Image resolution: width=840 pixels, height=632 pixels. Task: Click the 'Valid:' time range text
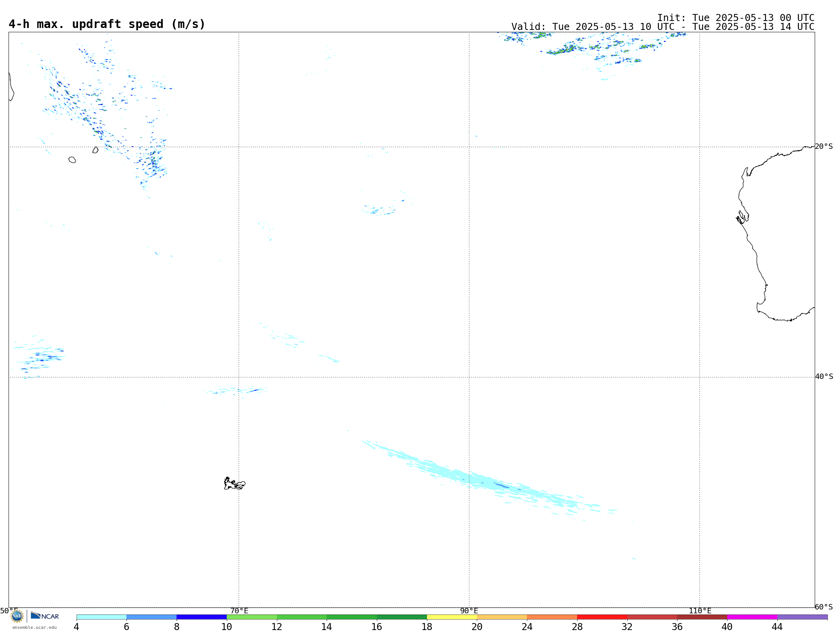pos(663,27)
